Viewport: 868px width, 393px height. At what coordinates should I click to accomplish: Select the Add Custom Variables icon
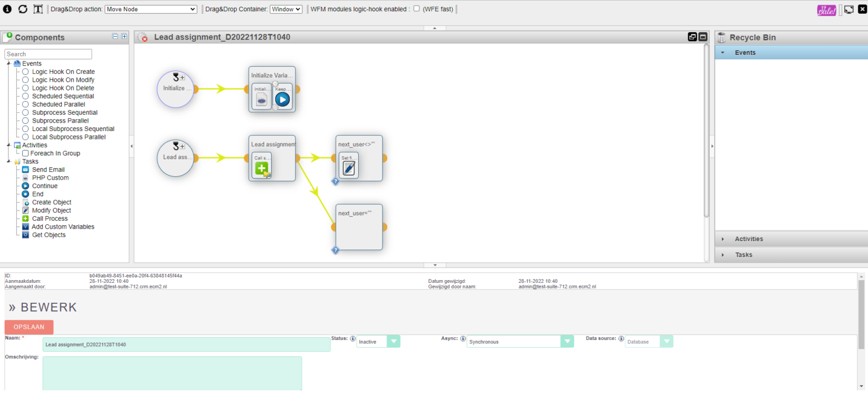coord(25,226)
